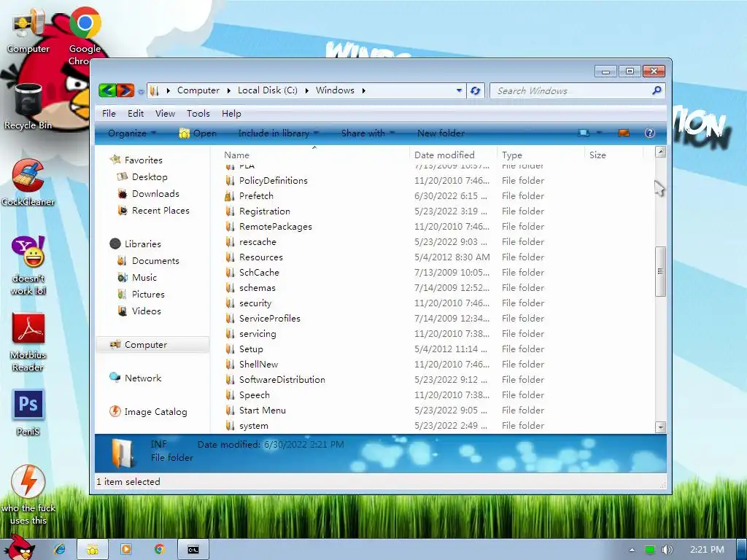Launch Internet Explorer from taskbar
The height and width of the screenshot is (560, 747).
point(60,550)
